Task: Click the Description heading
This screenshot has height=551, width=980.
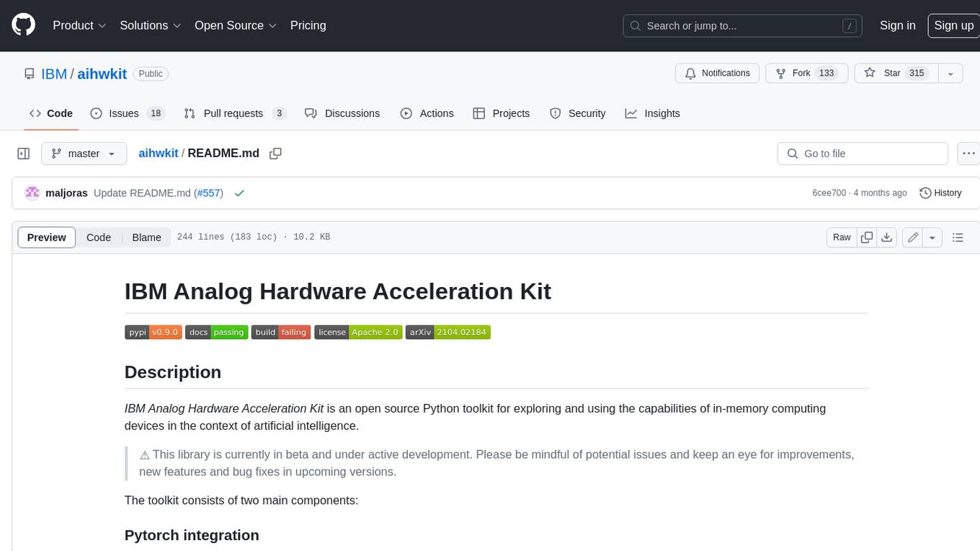Action: pyautogui.click(x=173, y=372)
